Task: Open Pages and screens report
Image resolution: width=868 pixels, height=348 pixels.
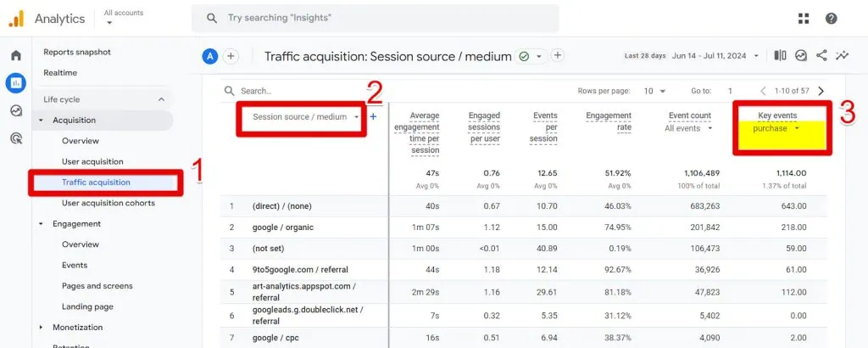Action: (97, 286)
